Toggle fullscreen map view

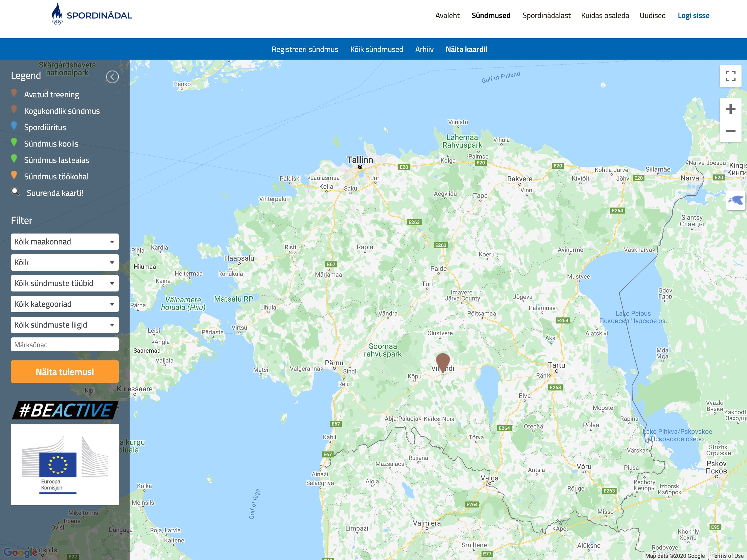[x=730, y=76]
